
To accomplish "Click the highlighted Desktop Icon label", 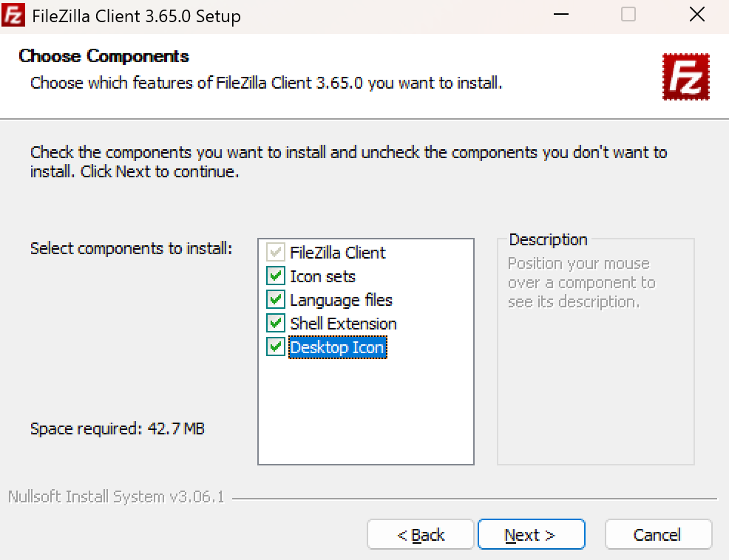I will [x=337, y=347].
